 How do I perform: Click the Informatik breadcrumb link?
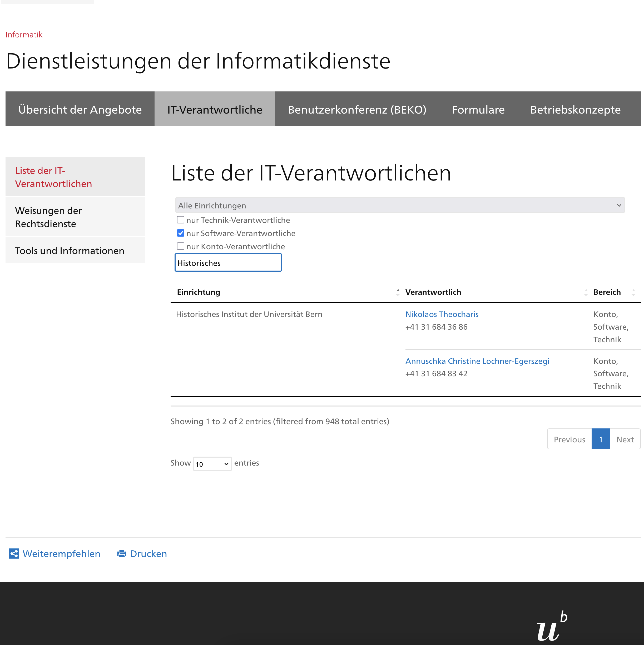pos(24,35)
